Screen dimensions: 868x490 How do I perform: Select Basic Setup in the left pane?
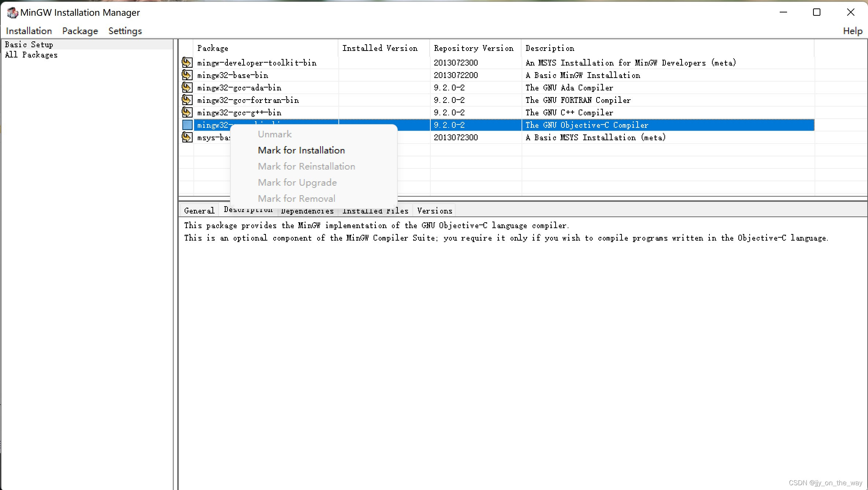coord(29,45)
